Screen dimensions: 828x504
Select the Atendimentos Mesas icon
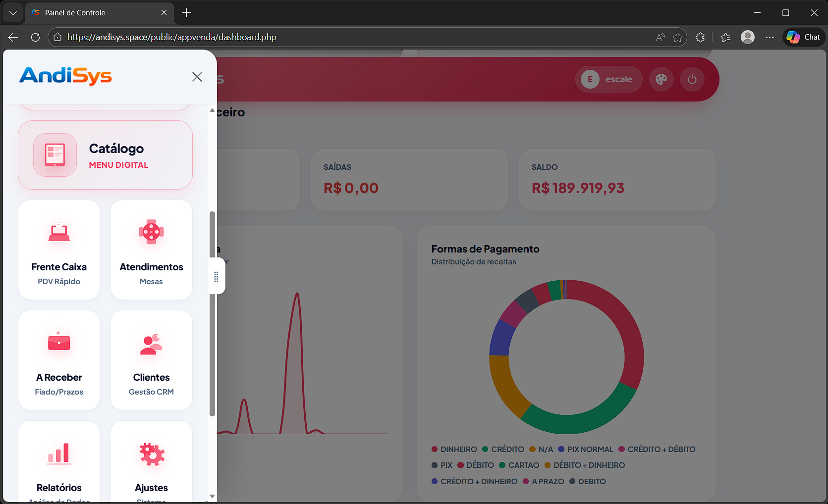[151, 250]
